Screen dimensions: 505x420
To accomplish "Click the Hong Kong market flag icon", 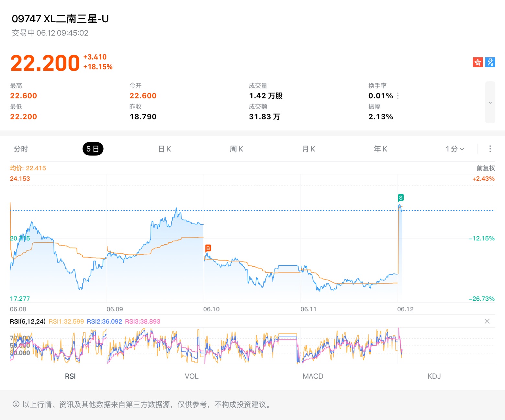I will point(477,62).
